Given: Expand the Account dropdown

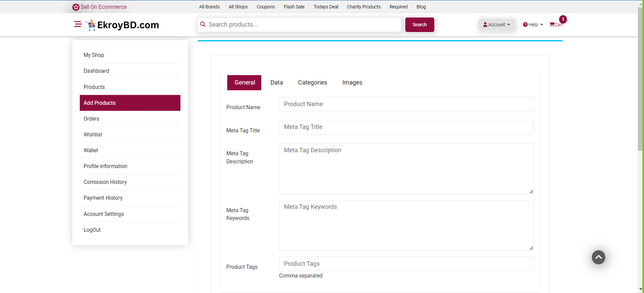Looking at the screenshot, I should pos(497,25).
